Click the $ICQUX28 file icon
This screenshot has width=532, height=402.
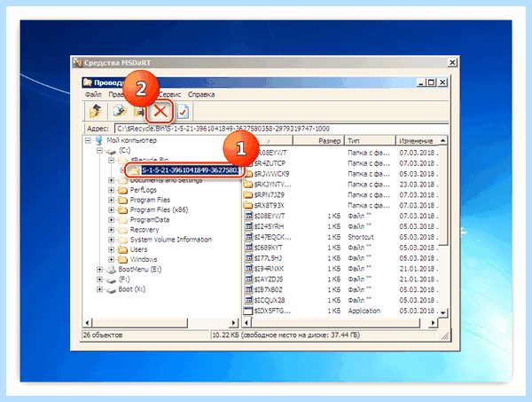coord(248,300)
